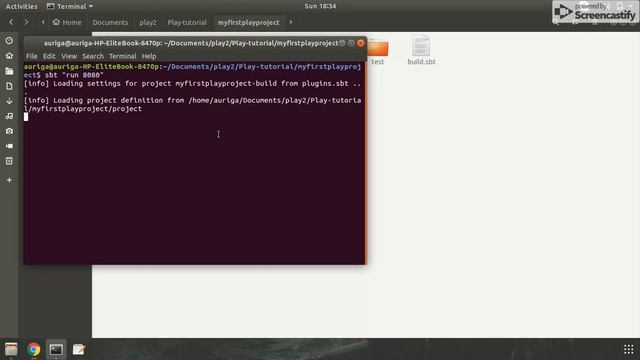Open text editor icon in dock
Image resolution: width=640 pixels, height=360 pixels.
(x=78, y=349)
